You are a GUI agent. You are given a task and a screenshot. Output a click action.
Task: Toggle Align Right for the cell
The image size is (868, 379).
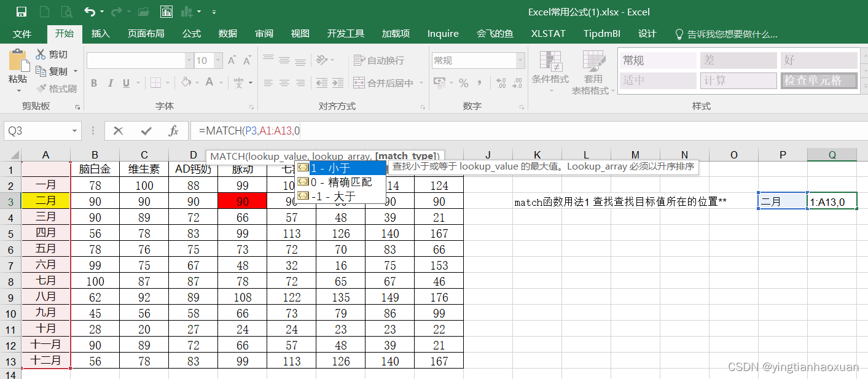click(x=301, y=83)
